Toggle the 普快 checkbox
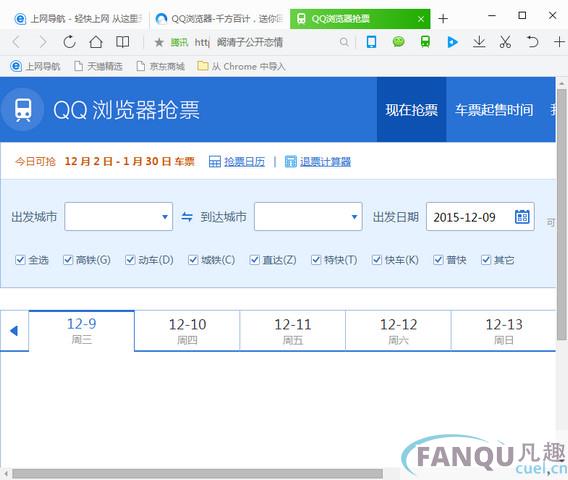 pyautogui.click(x=438, y=260)
